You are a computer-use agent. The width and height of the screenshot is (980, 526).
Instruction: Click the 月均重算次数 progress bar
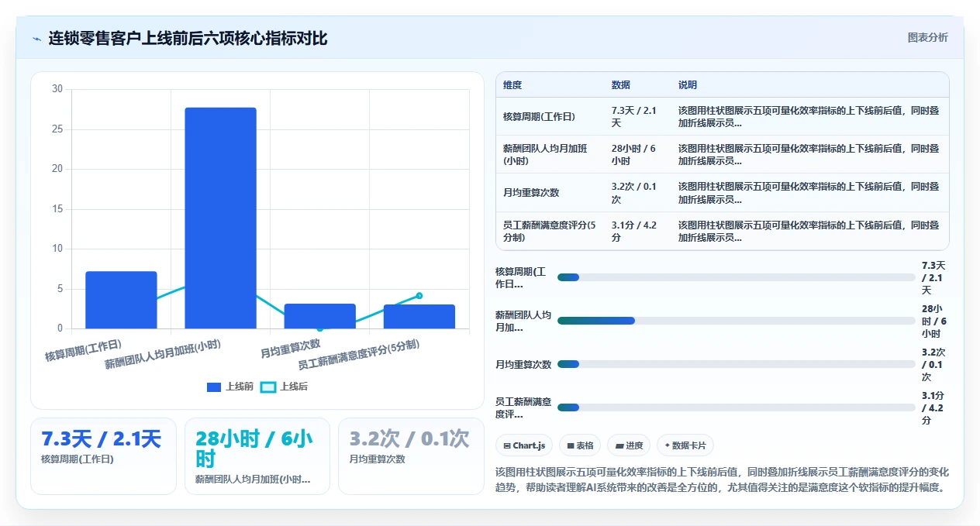point(737,364)
